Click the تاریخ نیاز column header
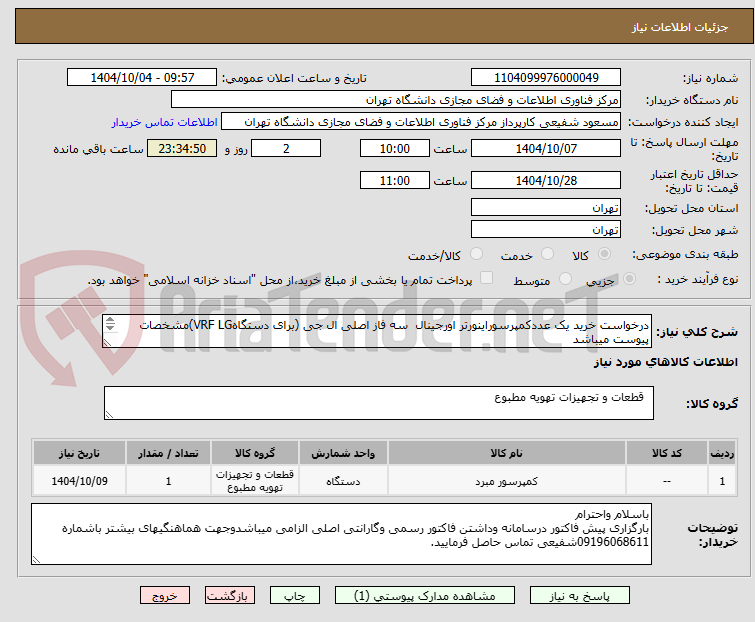755x622 pixels. click(x=79, y=453)
